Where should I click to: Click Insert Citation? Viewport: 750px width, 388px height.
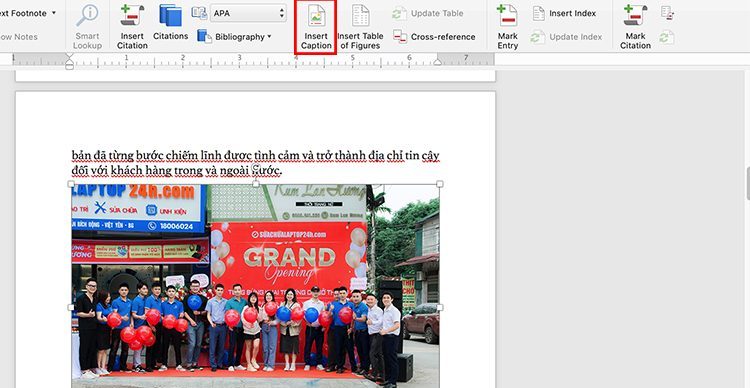(x=132, y=27)
